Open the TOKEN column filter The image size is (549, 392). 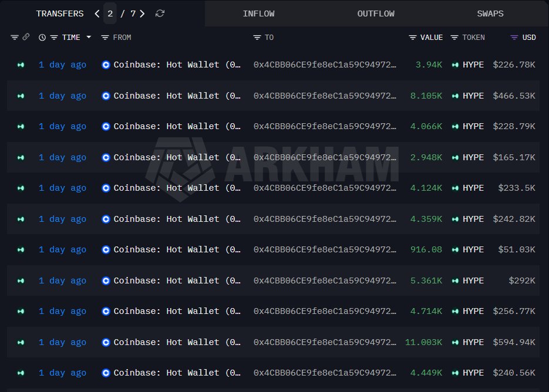pos(454,38)
